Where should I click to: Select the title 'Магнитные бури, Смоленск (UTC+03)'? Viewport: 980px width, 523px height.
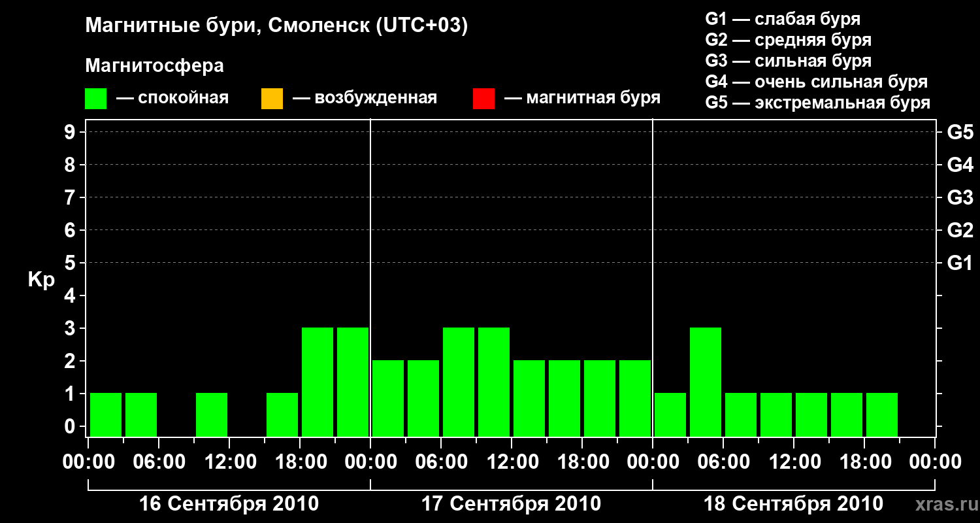[277, 26]
